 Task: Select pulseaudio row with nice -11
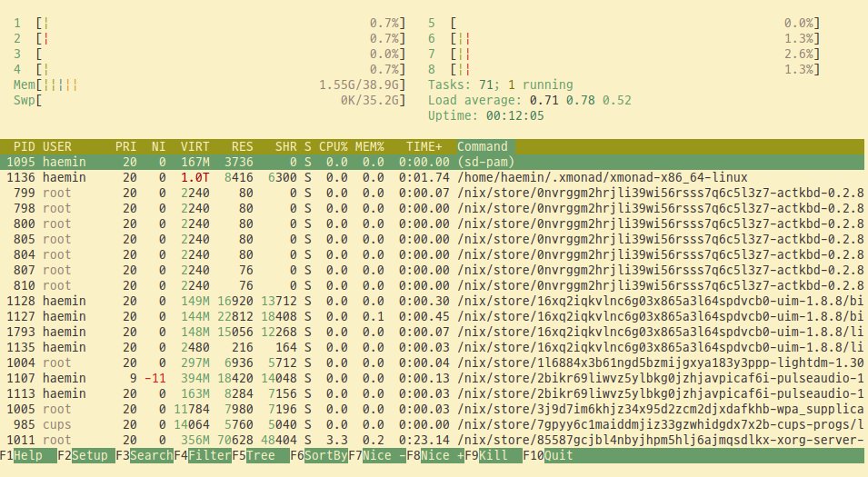[432, 379]
